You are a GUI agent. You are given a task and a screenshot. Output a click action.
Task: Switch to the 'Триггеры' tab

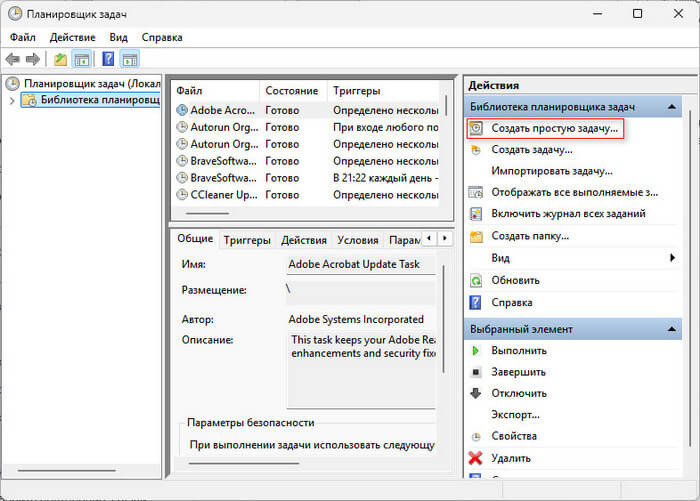(246, 240)
